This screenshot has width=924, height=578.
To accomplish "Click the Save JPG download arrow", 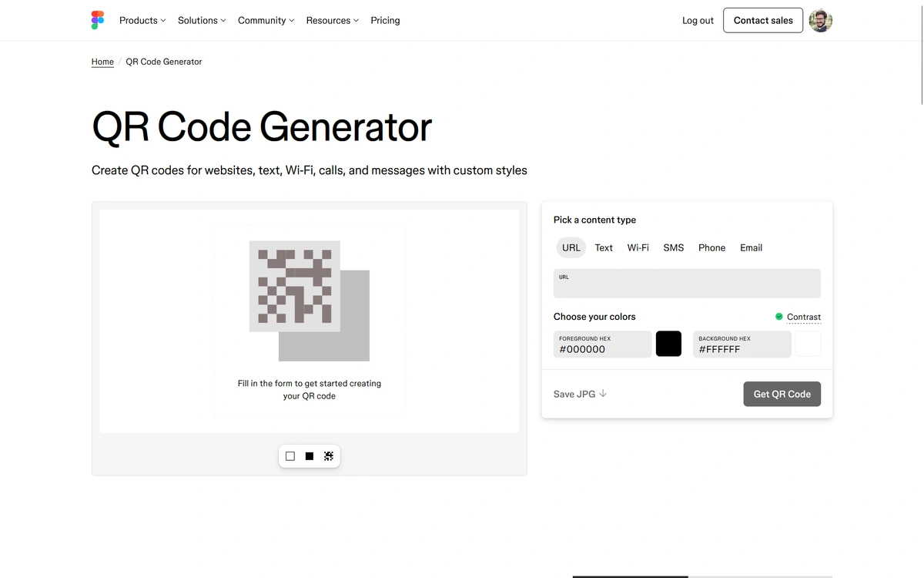I will coord(603,393).
